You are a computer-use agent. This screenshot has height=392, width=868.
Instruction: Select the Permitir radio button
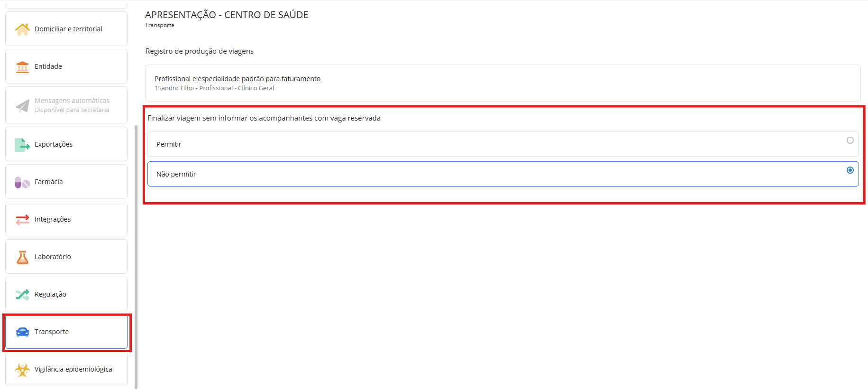(x=850, y=140)
